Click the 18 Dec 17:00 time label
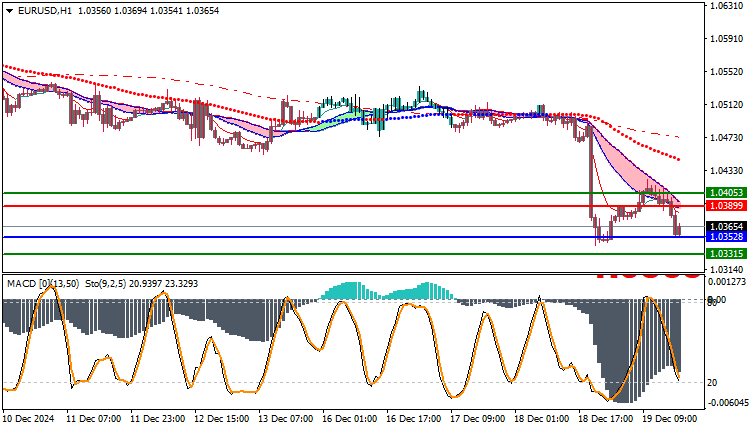 click(x=606, y=419)
